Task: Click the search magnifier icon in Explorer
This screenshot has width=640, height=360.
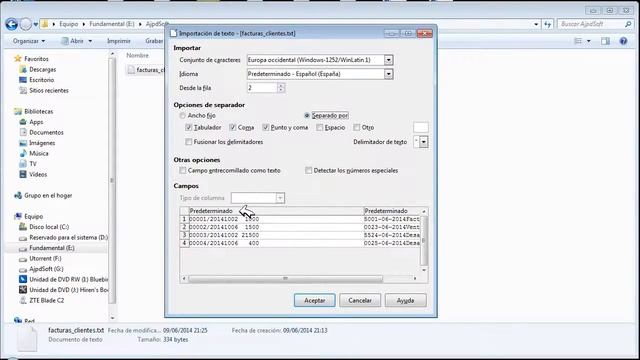Action: click(628, 24)
